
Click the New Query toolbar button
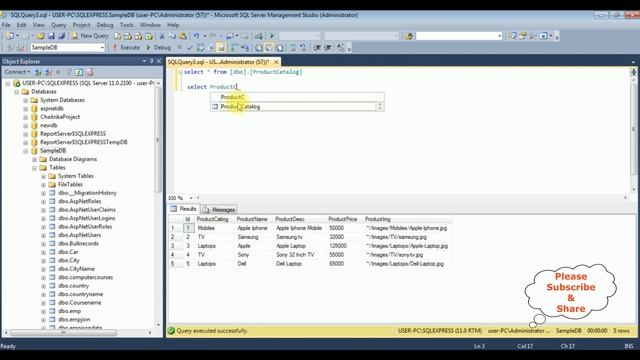click(x=90, y=36)
